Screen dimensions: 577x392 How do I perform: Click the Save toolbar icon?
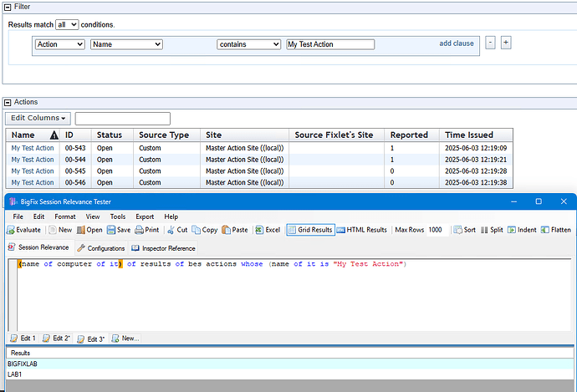[x=118, y=230]
